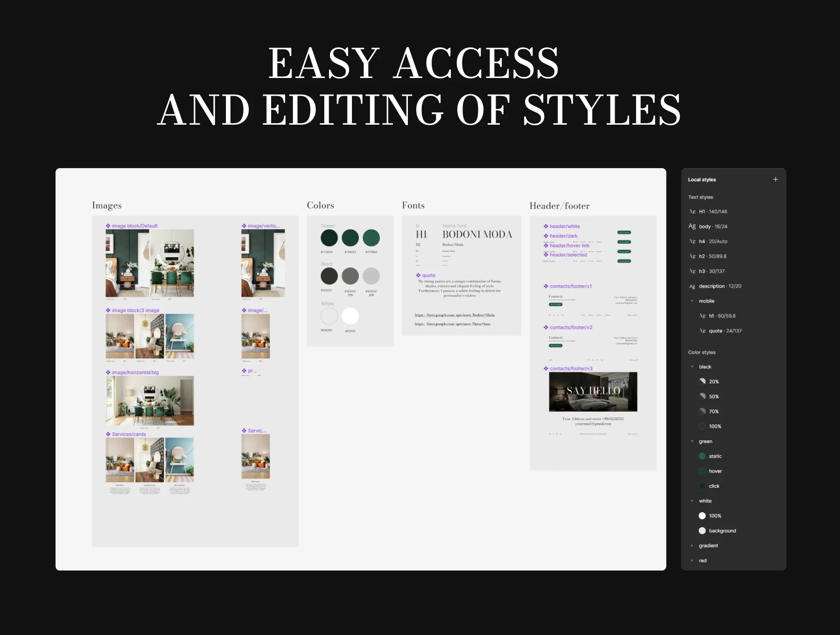Click the Text styles section label
840x635 pixels.
[x=700, y=198]
